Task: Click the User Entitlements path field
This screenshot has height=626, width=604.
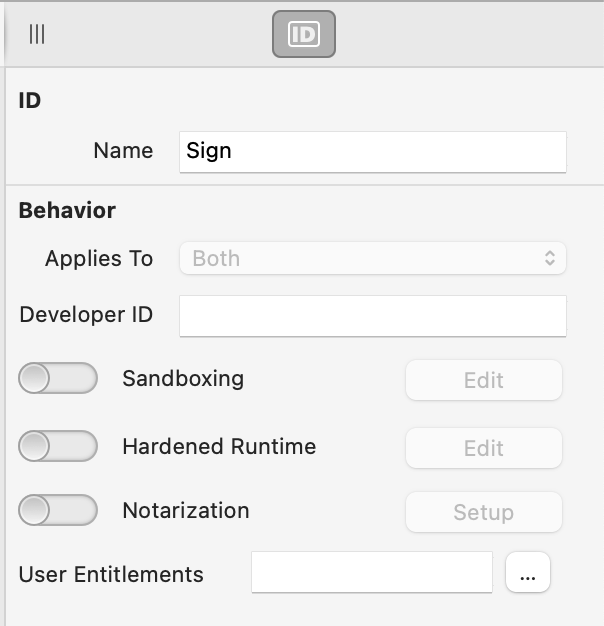Action: coord(372,572)
